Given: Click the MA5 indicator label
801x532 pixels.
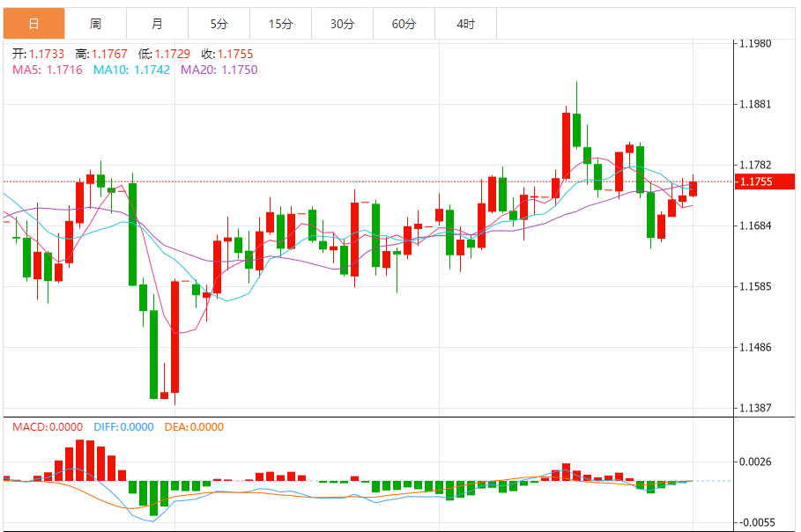Looking at the screenshot, I should (48, 70).
